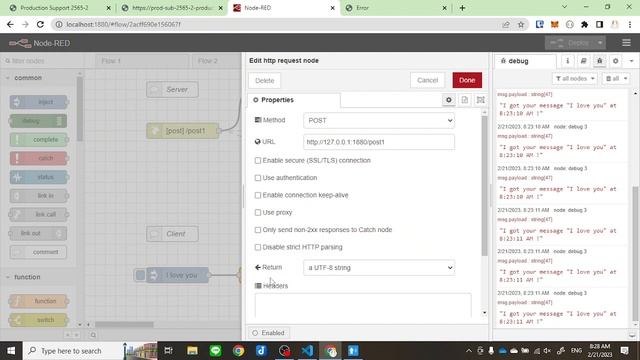Open the help book sidebar icon
Viewport: 640px width, 360px height.
tap(583, 61)
